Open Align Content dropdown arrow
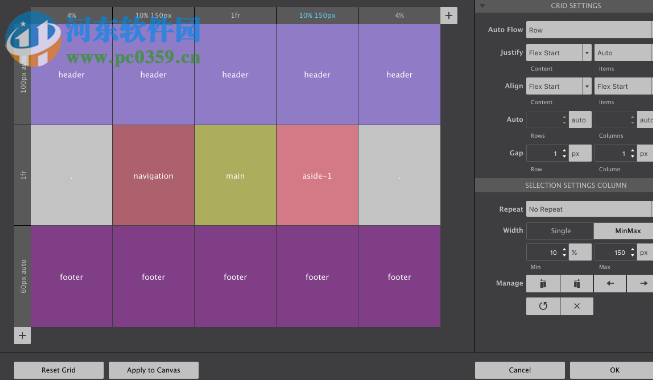Viewport: 653px width, 380px height. (x=587, y=86)
